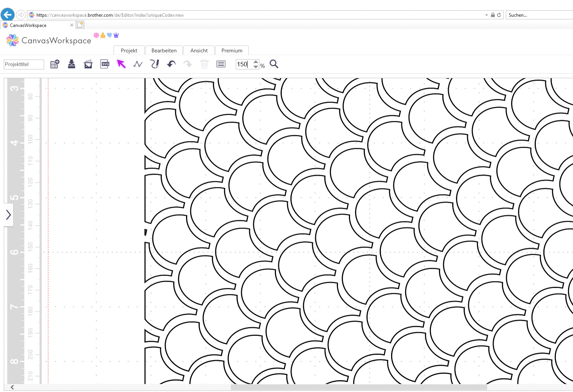This screenshot has height=392, width=573.
Task: Select the purple arrow selection tool
Action: pos(121,64)
